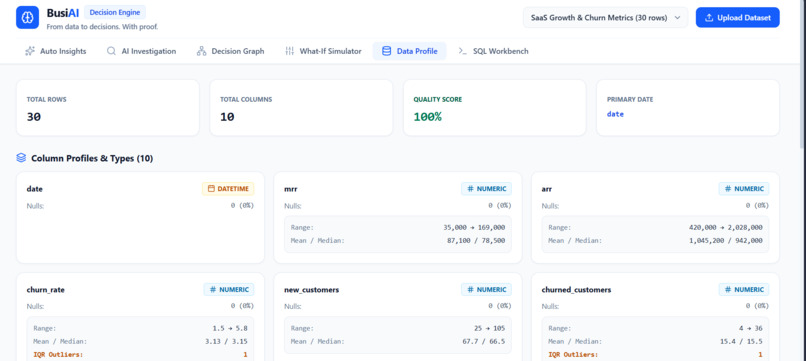
Task: Click the Auto Insights sparkle icon
Action: point(30,51)
